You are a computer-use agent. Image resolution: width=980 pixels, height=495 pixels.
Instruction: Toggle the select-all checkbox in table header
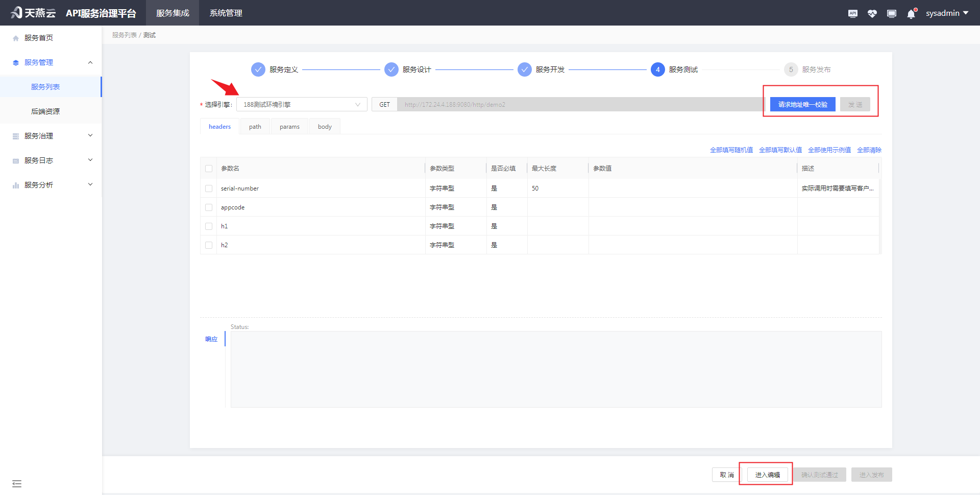[209, 169]
